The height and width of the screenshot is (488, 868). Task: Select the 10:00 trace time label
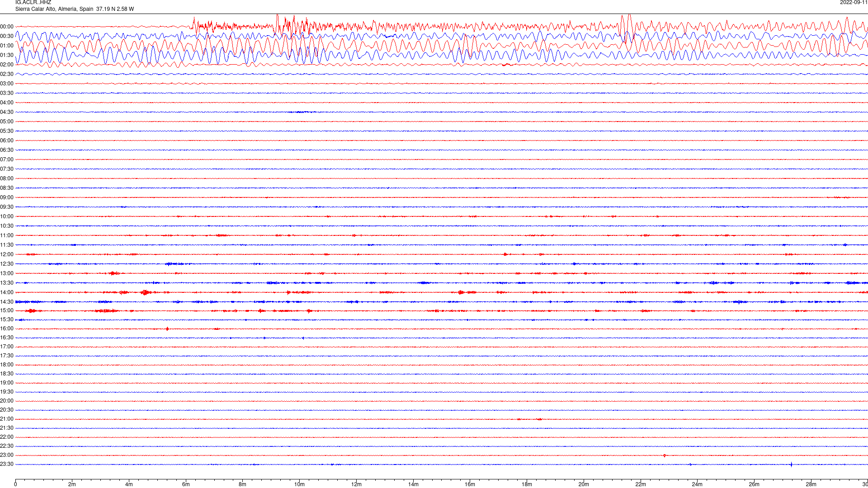pyautogui.click(x=7, y=216)
